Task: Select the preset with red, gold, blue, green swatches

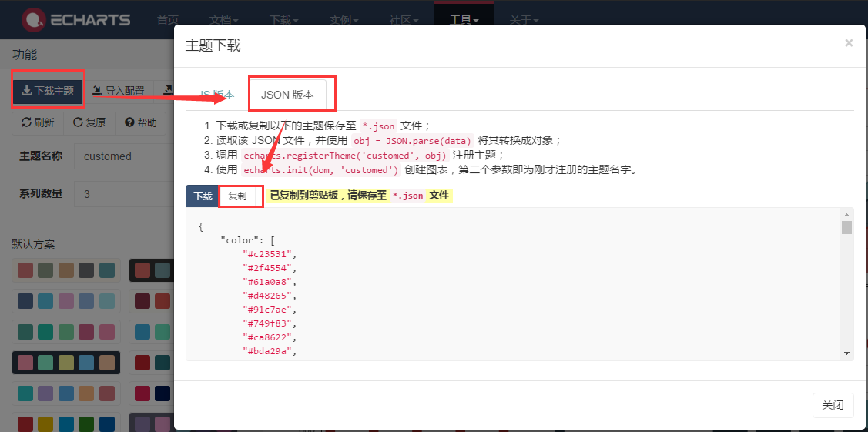Action: click(66, 424)
